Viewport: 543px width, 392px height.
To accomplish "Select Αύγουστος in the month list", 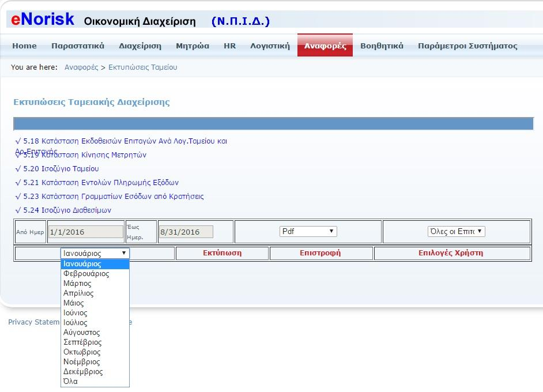I will 95,333.
